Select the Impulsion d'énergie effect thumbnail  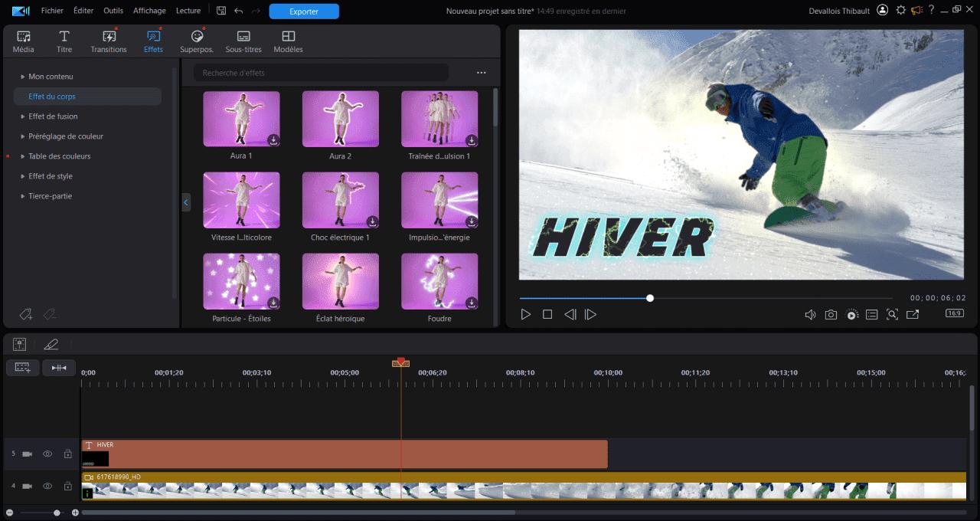tap(439, 200)
